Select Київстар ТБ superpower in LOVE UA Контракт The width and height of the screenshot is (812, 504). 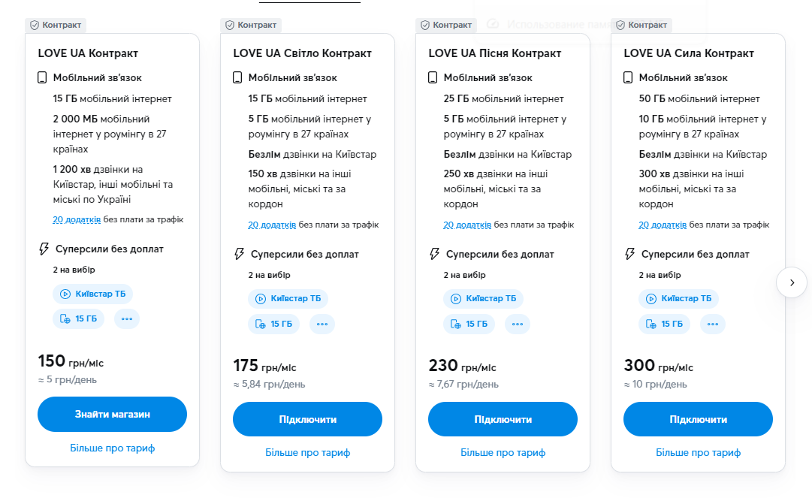[x=93, y=294]
